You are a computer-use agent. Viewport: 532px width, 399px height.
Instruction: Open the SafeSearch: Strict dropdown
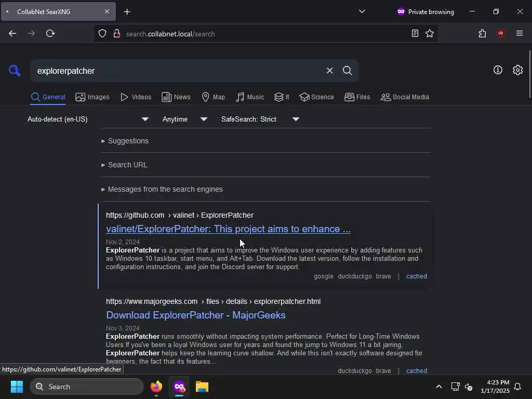(260, 119)
